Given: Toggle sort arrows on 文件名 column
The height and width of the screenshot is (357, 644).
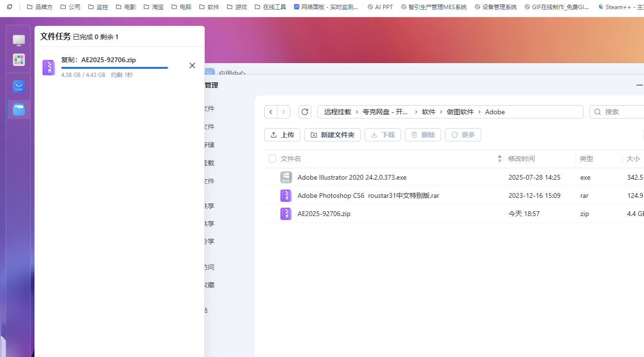Looking at the screenshot, I should pyautogui.click(x=500, y=159).
